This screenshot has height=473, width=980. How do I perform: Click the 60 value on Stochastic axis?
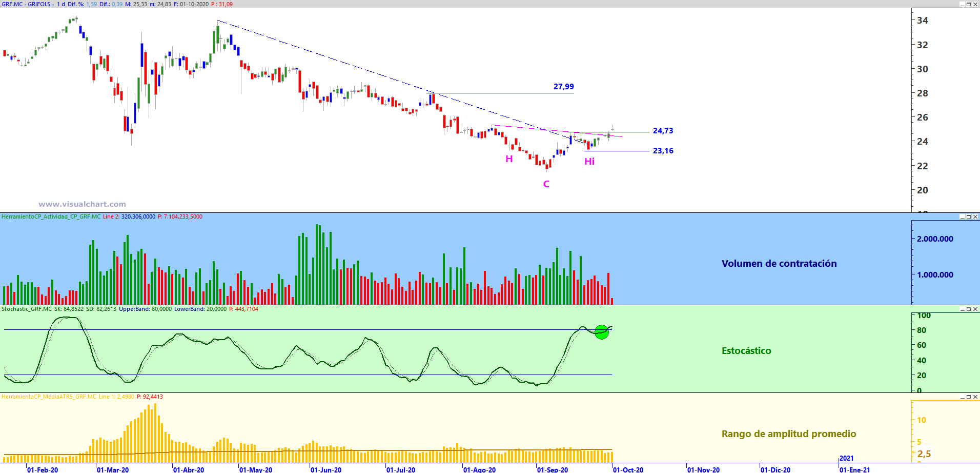pos(922,345)
